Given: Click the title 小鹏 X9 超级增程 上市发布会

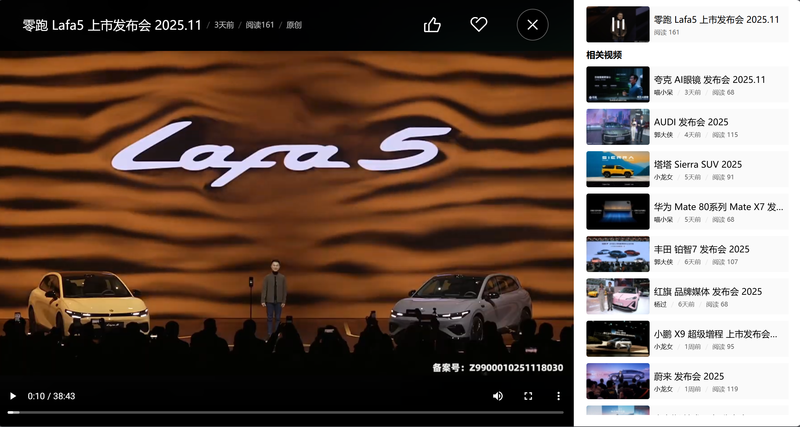Looking at the screenshot, I should [x=716, y=334].
